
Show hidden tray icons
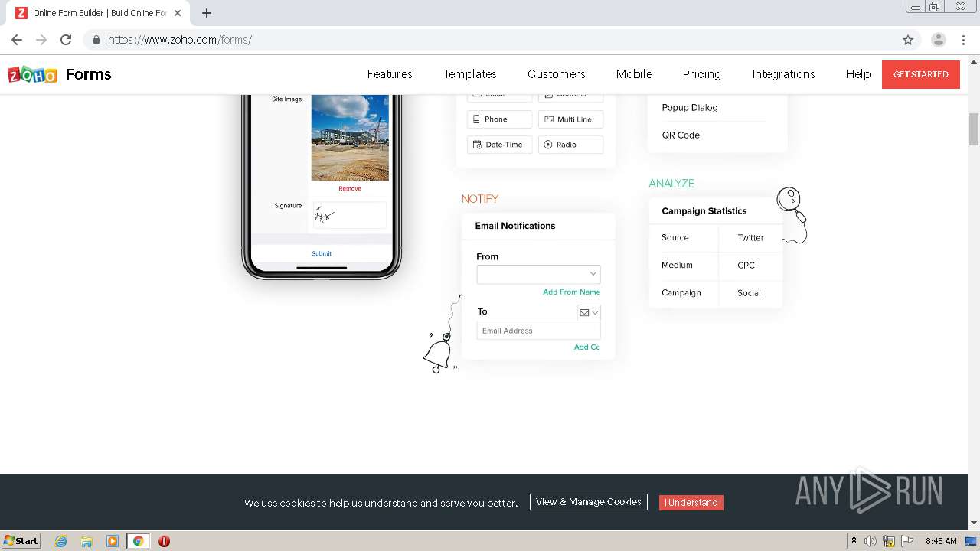tap(854, 541)
